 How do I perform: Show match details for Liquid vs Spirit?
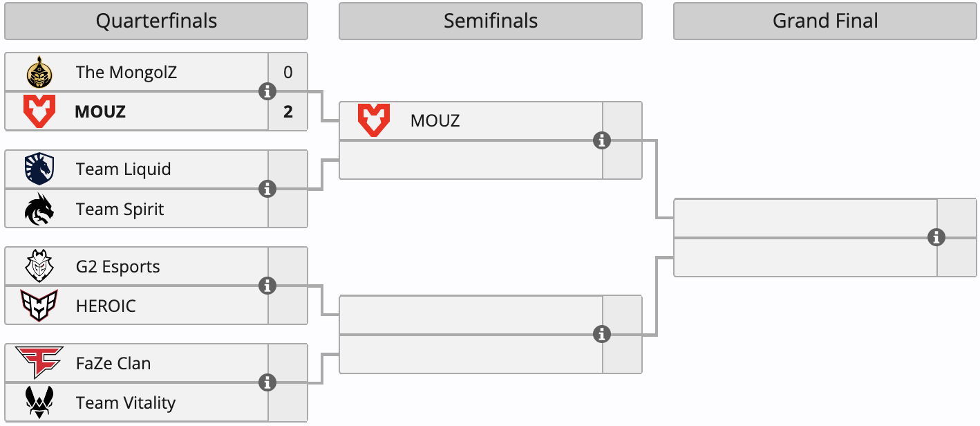267,189
